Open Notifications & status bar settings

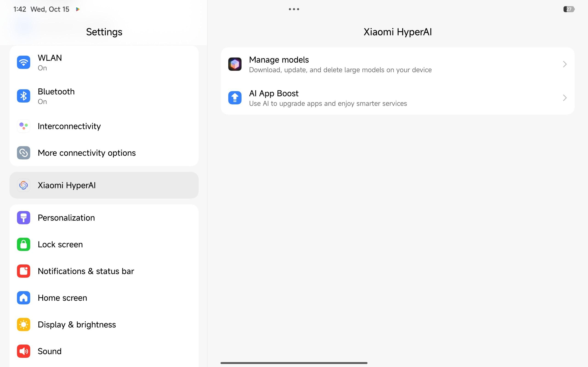tap(86, 271)
